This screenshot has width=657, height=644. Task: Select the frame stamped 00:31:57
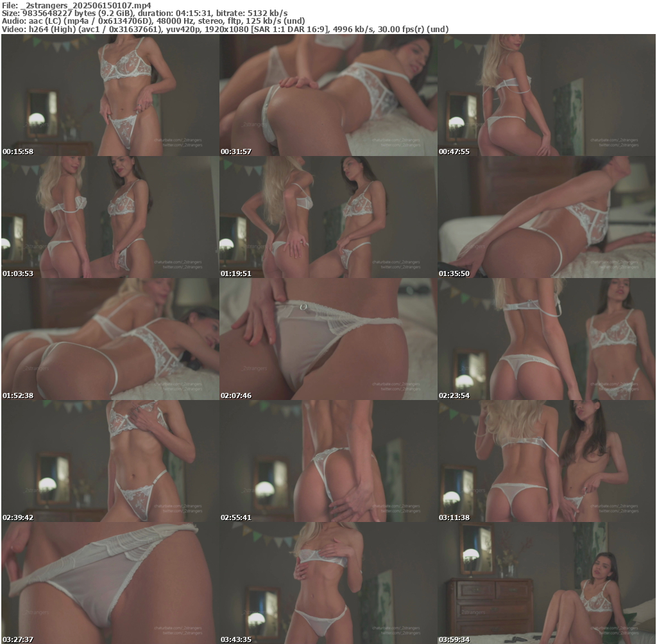click(328, 95)
